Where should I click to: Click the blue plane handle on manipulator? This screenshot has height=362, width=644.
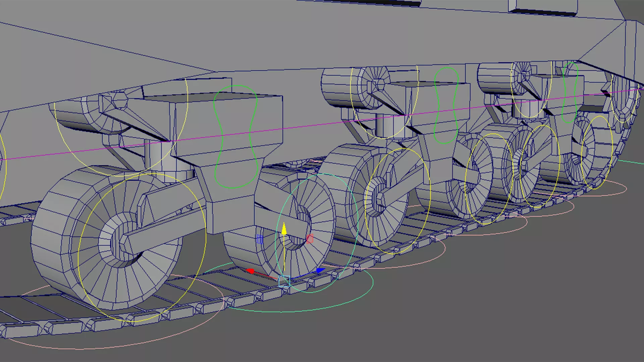coord(259,239)
